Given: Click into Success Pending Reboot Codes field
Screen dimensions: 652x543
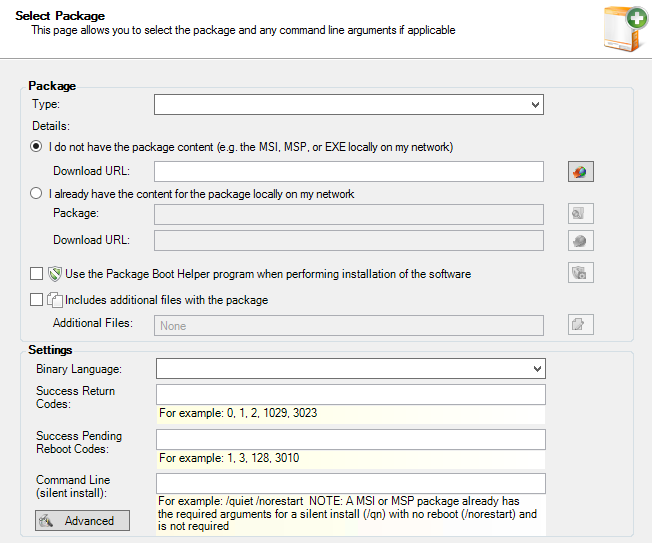Looking at the screenshot, I should pos(350,440).
